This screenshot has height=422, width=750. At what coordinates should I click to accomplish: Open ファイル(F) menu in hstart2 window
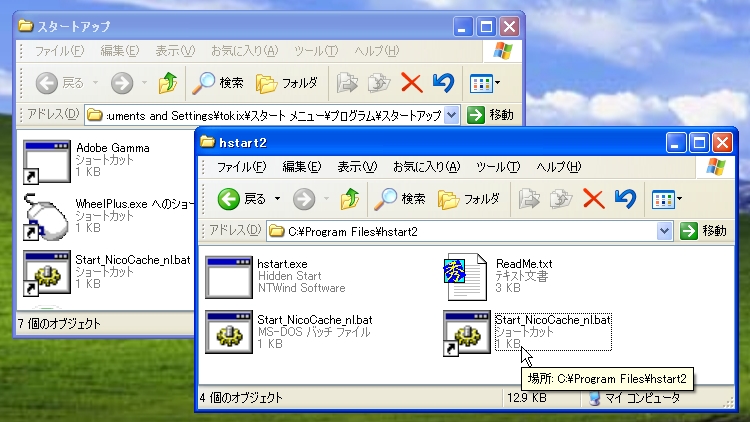241,167
